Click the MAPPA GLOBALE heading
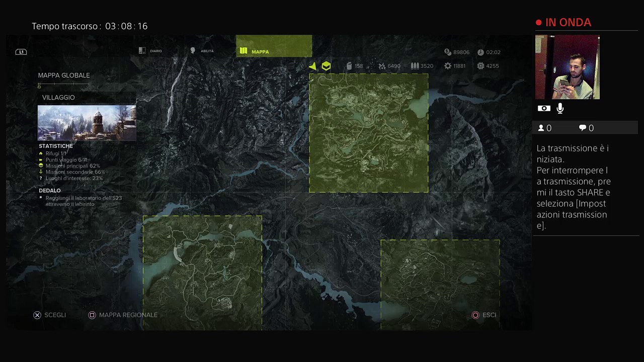The image size is (644, 362). click(x=64, y=75)
